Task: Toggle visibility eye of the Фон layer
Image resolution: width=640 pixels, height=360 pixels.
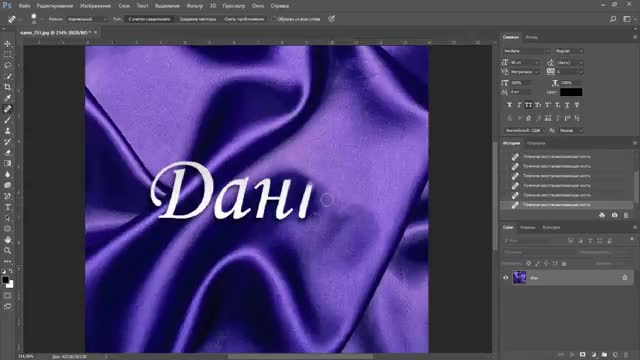Action: pyautogui.click(x=506, y=278)
